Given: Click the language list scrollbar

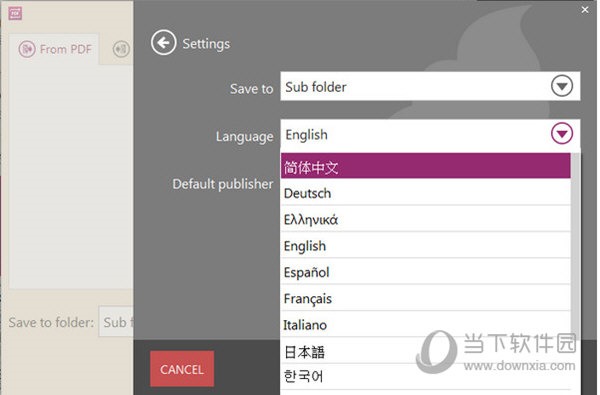Looking at the screenshot, I should [x=575, y=245].
